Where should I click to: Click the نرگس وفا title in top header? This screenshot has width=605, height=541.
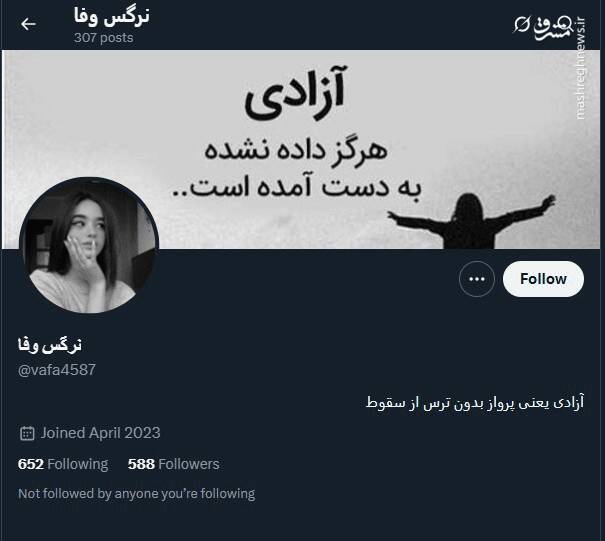(x=112, y=17)
